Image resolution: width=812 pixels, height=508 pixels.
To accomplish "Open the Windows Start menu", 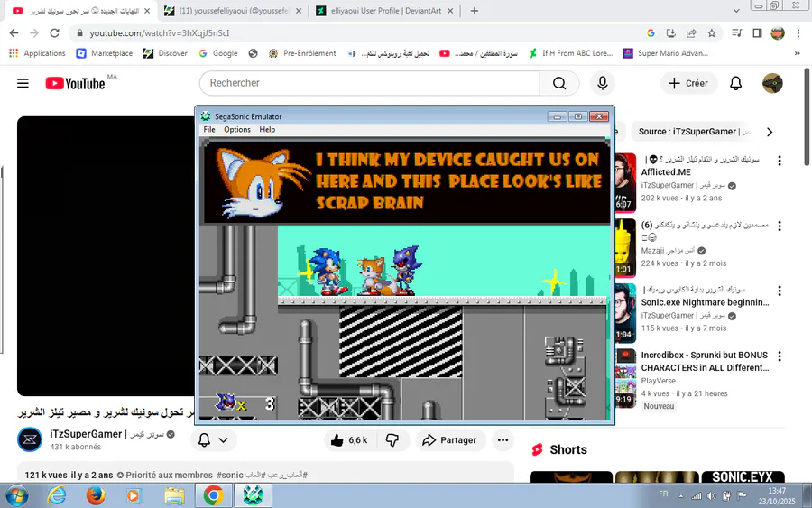I will [x=16, y=495].
